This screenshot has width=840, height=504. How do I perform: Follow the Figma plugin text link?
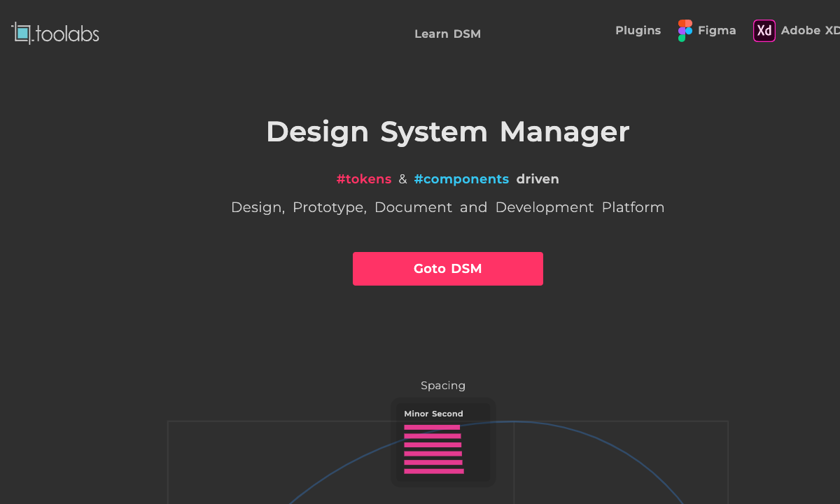coord(717,31)
